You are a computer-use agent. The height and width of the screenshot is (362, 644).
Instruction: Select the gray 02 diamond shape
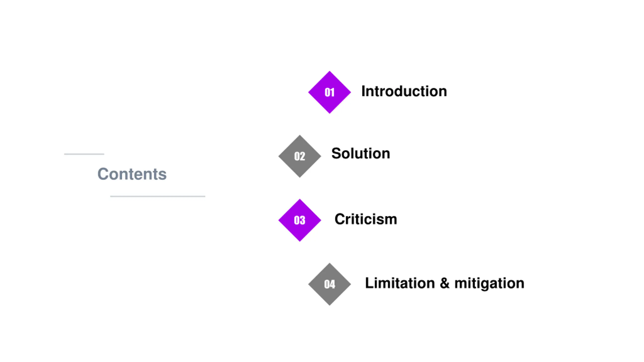(300, 156)
